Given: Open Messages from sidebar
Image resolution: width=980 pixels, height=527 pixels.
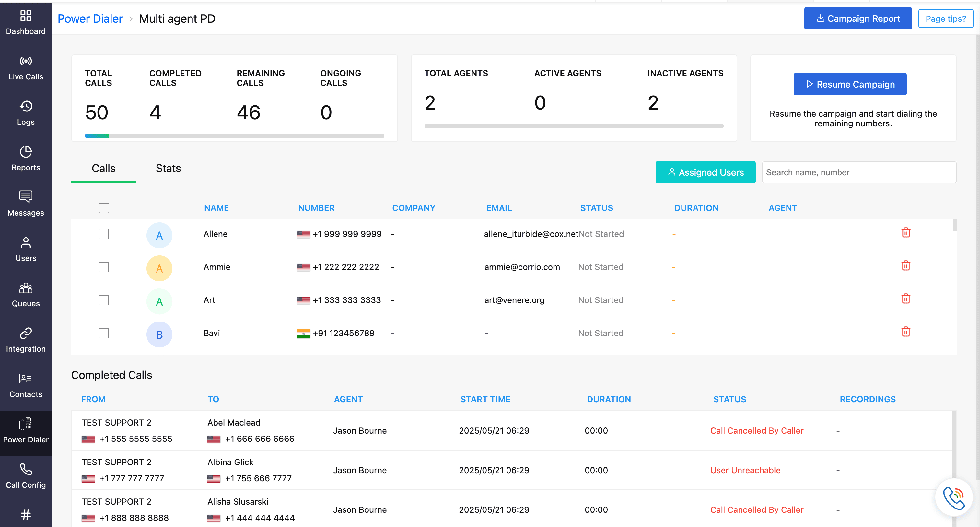Looking at the screenshot, I should click(x=26, y=204).
